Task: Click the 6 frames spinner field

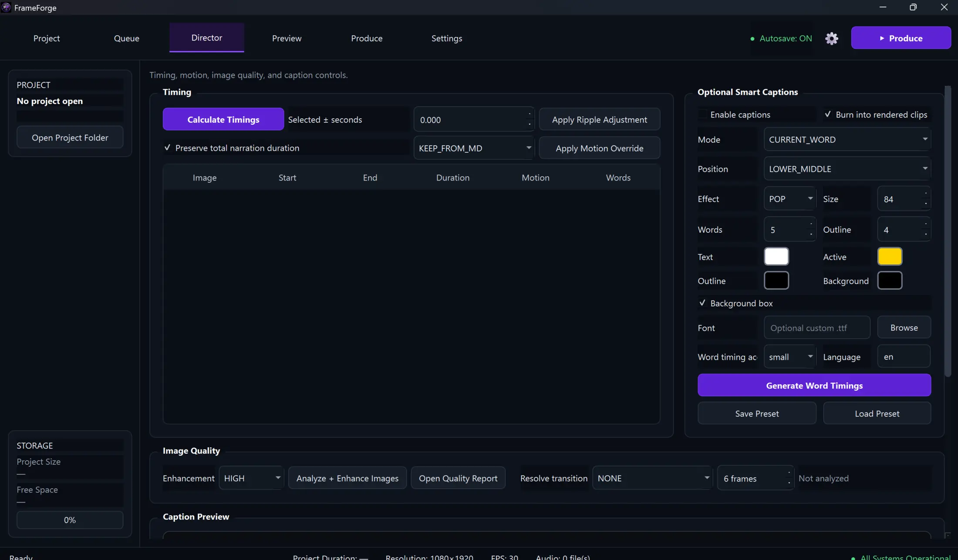Action: [x=755, y=478]
